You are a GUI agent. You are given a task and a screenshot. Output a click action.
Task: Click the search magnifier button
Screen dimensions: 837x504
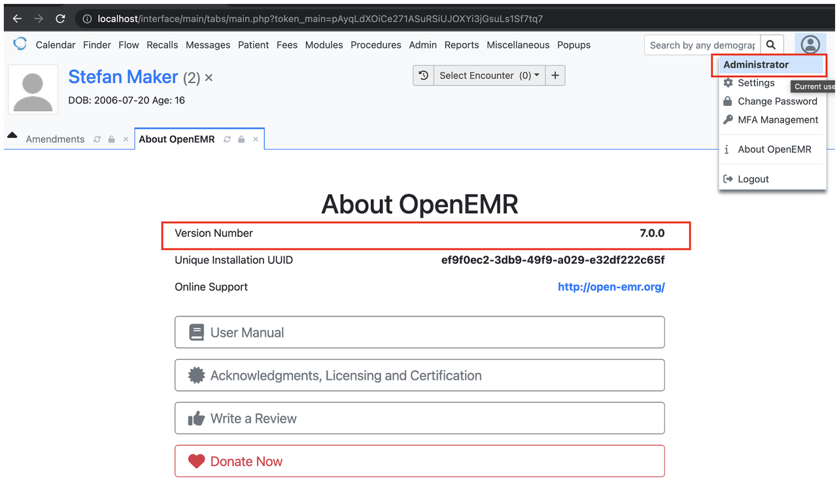[x=772, y=45]
